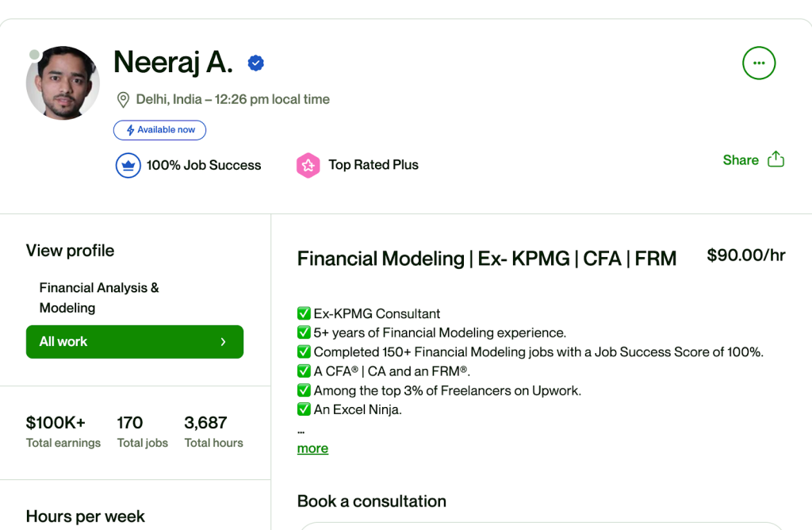Select Financial Analysis & Modeling profile
812x530 pixels.
99,298
